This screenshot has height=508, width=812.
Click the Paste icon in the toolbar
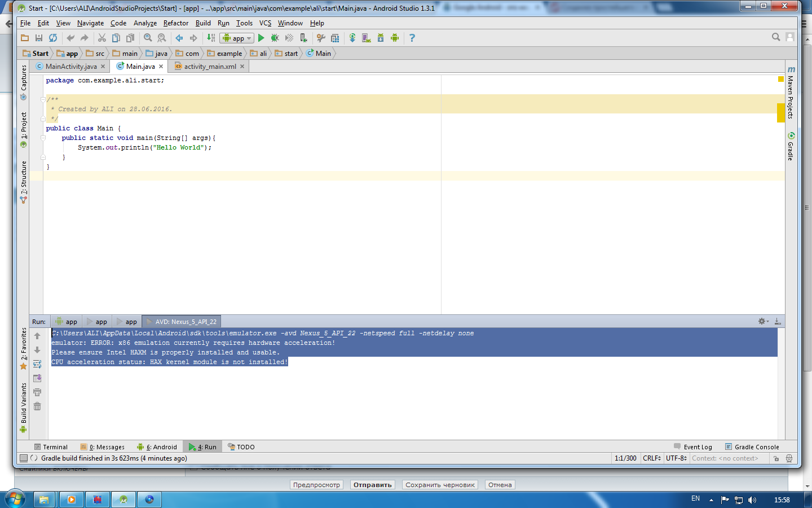(130, 38)
